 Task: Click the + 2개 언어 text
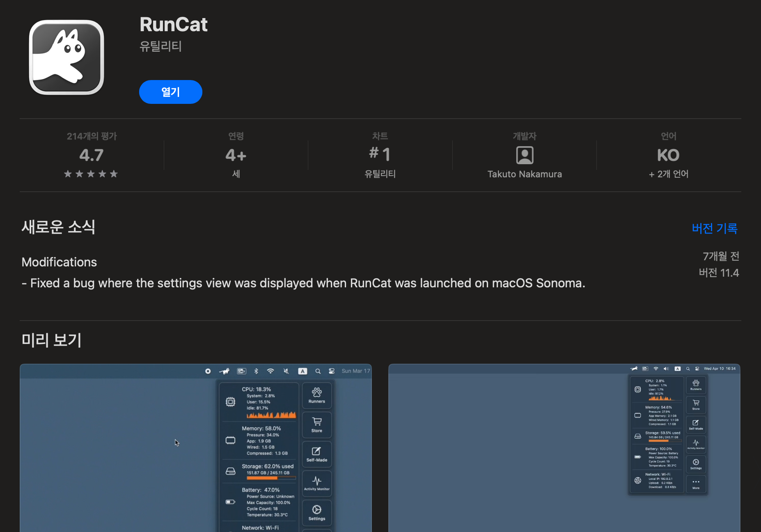668,174
